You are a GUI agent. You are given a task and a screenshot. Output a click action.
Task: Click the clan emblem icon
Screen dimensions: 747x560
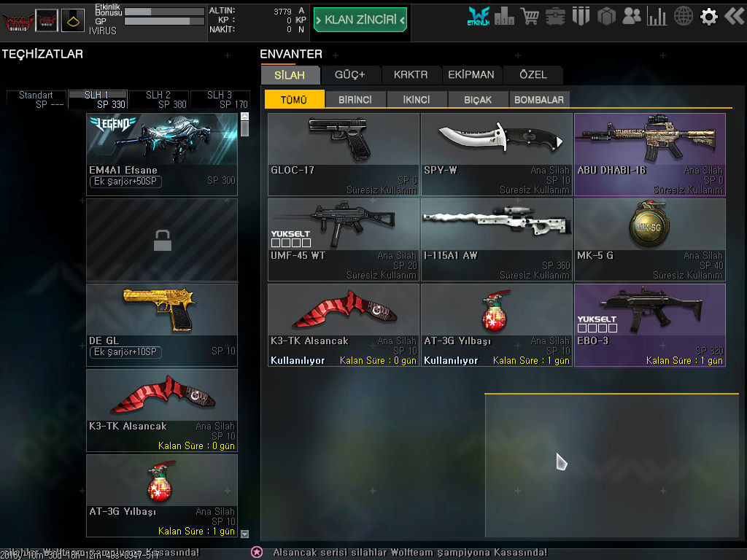[47, 20]
